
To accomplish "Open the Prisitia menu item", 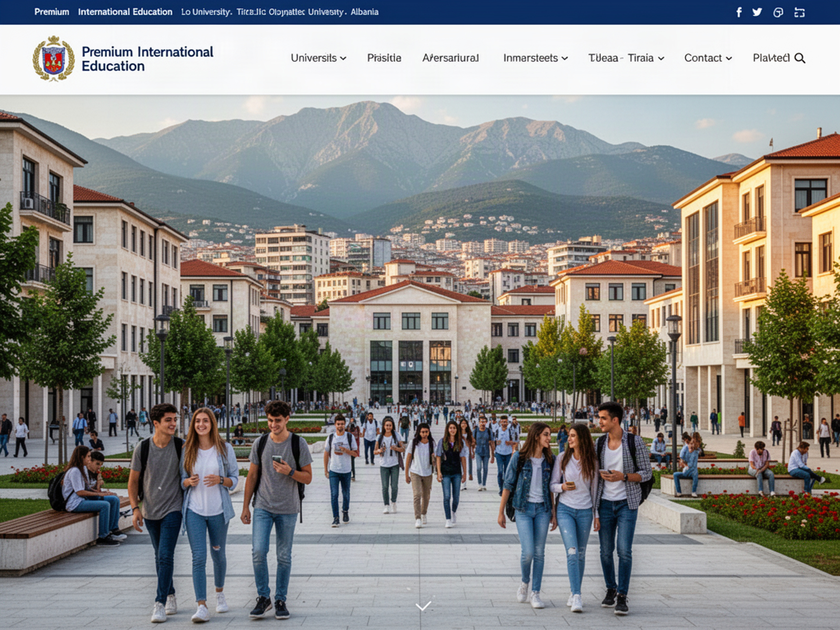I will click(384, 58).
